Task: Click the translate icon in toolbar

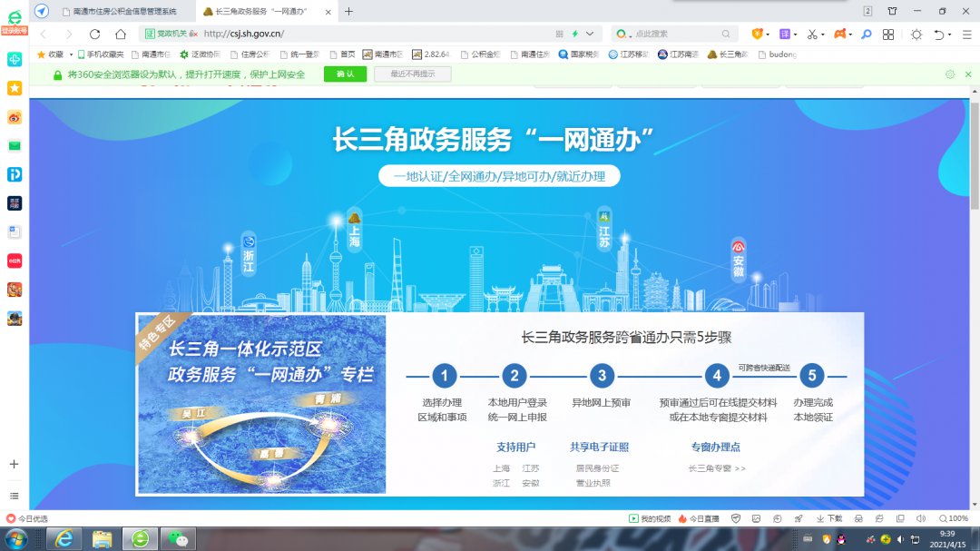Action: click(784, 34)
